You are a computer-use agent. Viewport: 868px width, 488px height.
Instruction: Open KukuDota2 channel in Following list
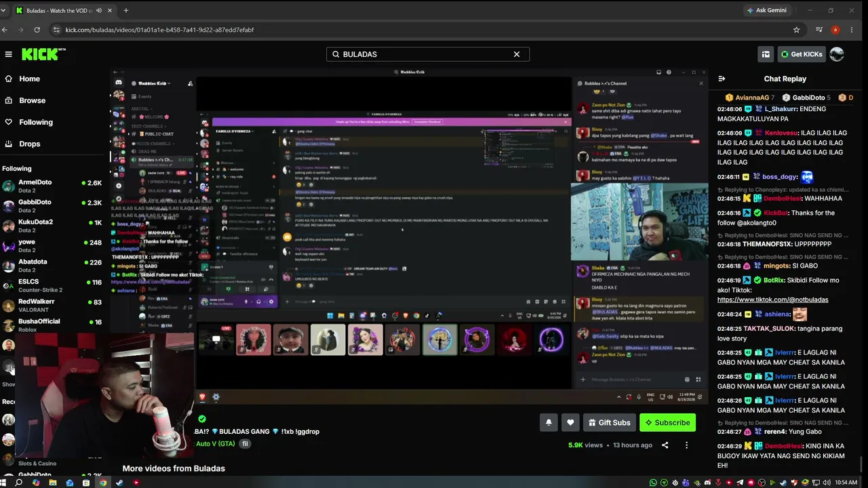click(52, 226)
